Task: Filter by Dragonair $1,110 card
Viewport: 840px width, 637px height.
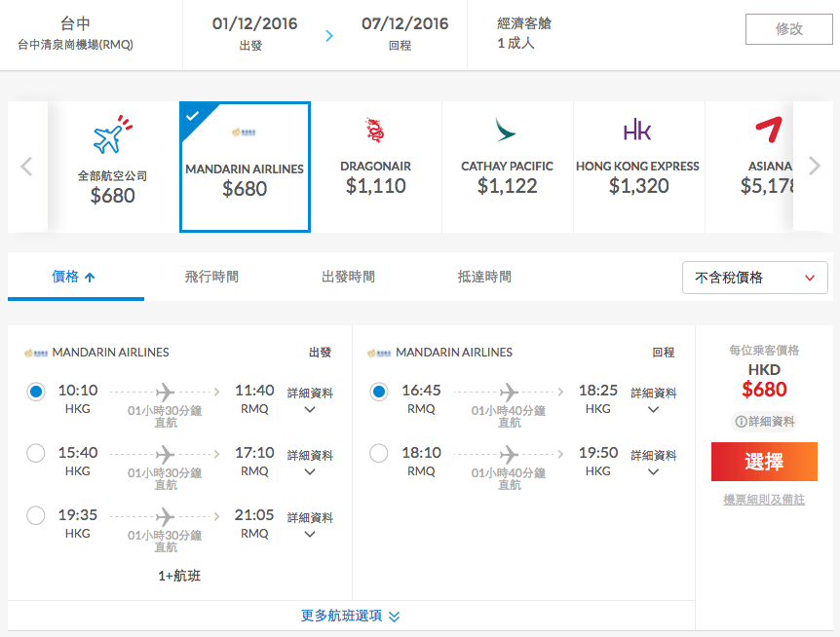Action: [375, 167]
